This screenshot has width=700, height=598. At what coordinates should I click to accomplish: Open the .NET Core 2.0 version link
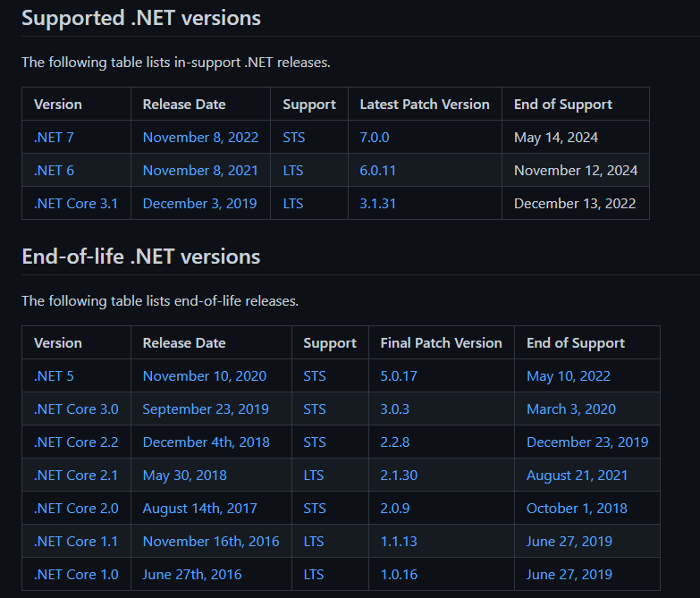pos(76,509)
